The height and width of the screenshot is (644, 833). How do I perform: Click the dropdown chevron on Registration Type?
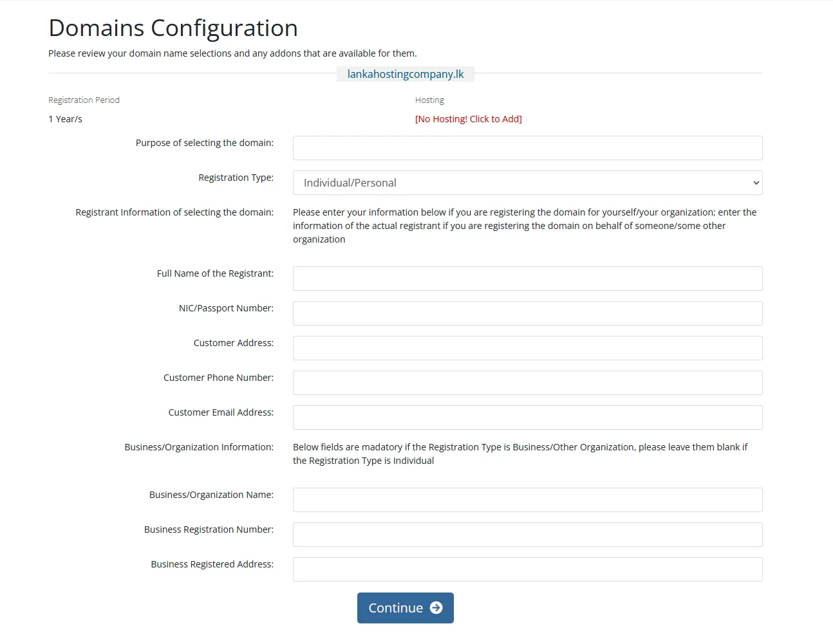(755, 183)
